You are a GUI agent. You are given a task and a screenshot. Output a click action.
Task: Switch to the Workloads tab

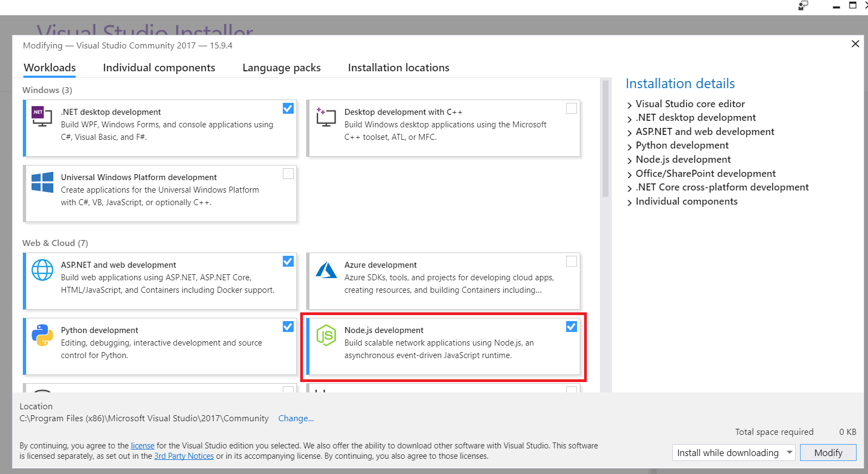coord(49,67)
